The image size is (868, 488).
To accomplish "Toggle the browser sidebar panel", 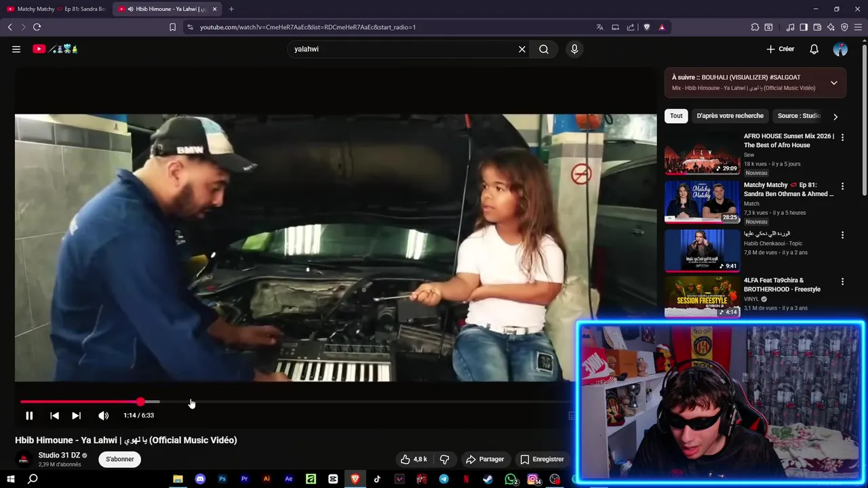I will point(804,27).
